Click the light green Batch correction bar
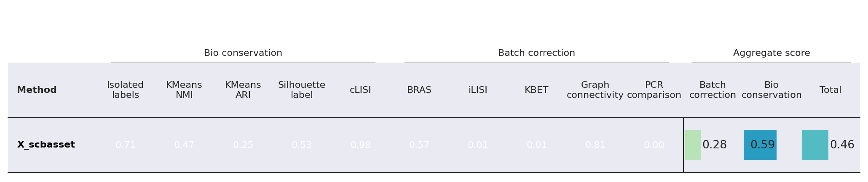Screen dimensions: 868x182 tap(693, 145)
